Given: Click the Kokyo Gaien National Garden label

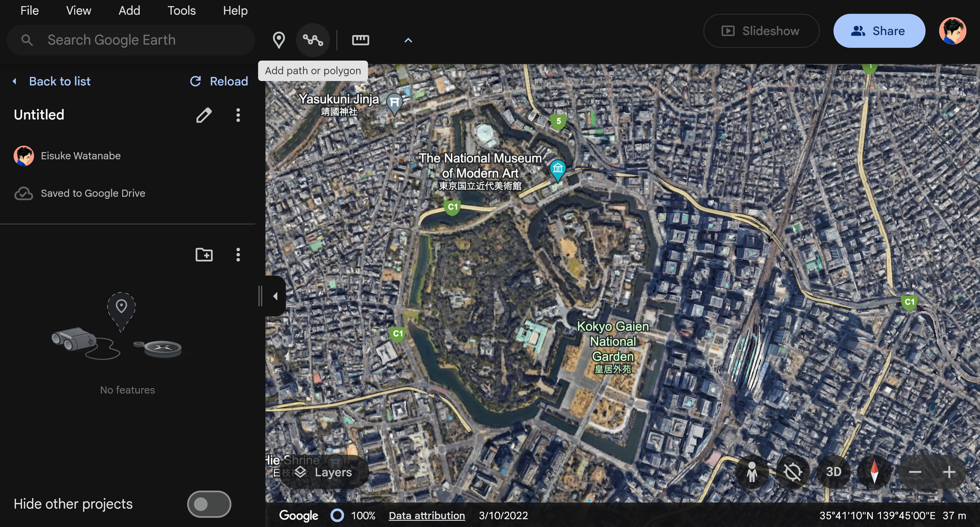Looking at the screenshot, I should tap(613, 347).
